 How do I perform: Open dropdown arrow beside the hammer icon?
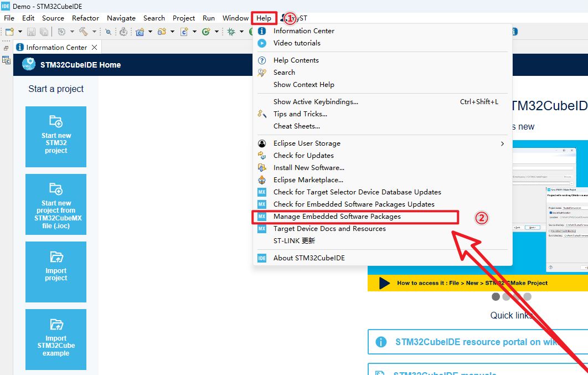pyautogui.click(x=94, y=32)
